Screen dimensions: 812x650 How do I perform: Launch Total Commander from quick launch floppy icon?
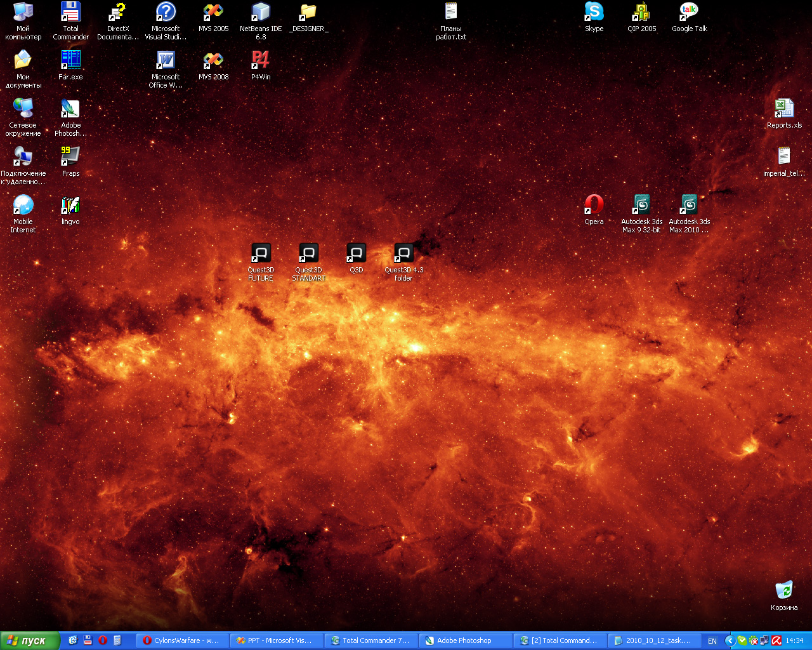[x=88, y=640]
